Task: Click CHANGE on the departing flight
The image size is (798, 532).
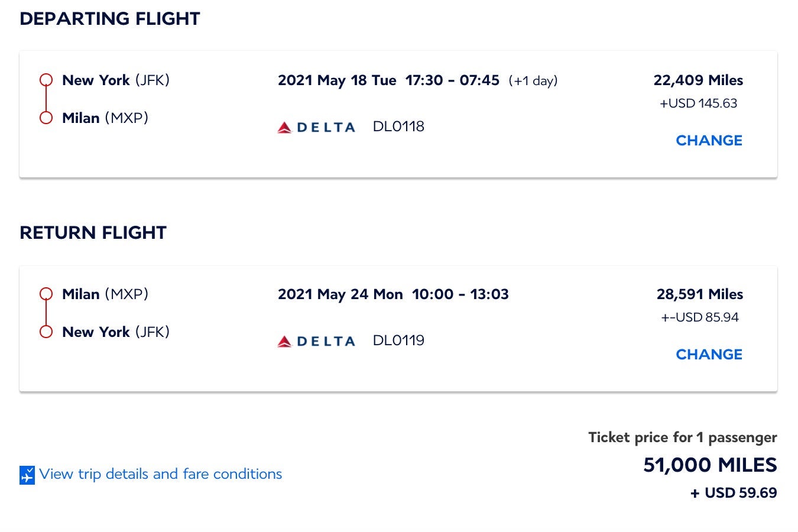Action: (709, 140)
